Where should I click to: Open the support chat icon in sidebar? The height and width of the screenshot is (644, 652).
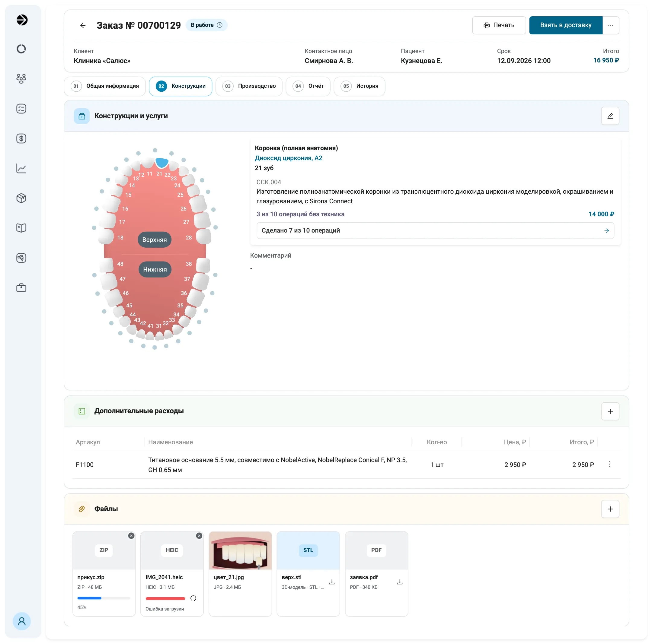click(21, 258)
